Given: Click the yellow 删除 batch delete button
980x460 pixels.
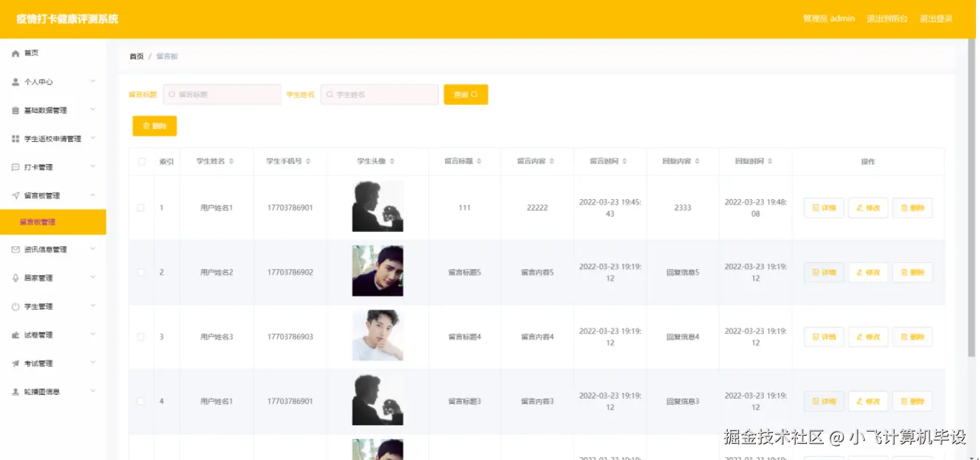Looking at the screenshot, I should [155, 126].
